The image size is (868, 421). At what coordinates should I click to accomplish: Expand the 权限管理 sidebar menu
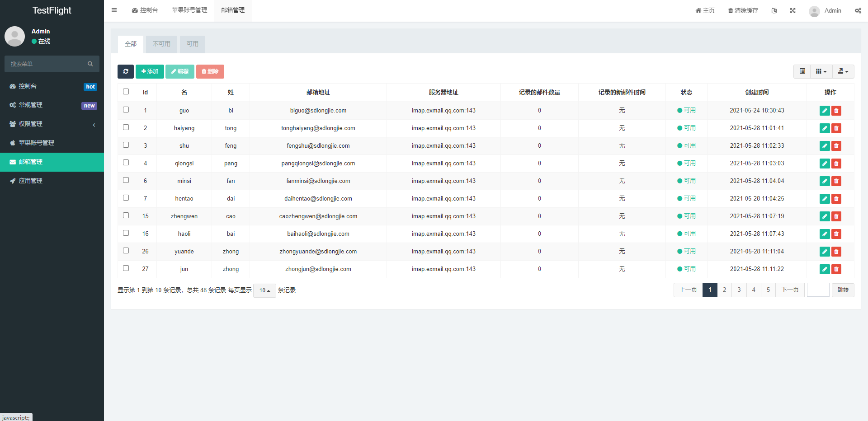point(52,124)
